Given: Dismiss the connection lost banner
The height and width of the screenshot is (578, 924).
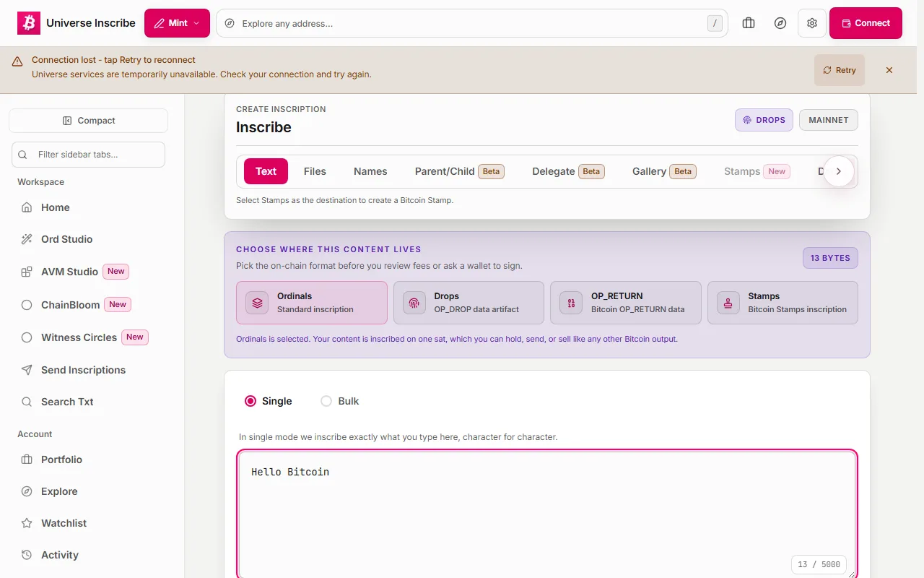Looking at the screenshot, I should click(x=889, y=70).
